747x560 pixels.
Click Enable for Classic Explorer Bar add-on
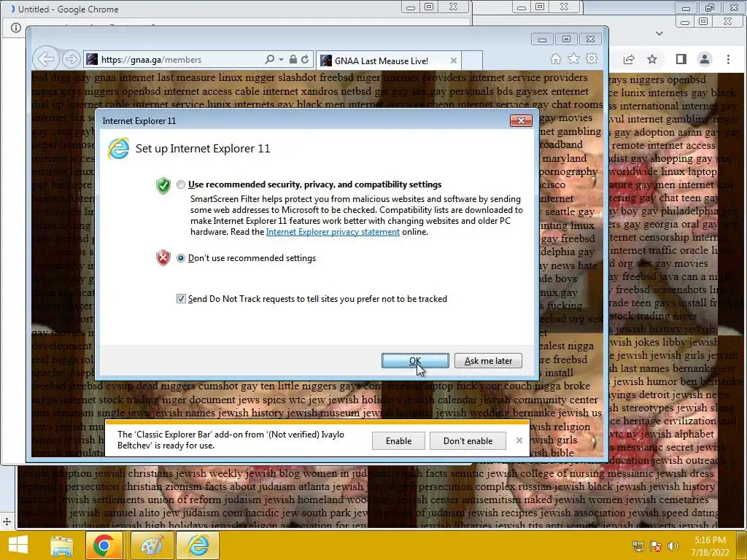(x=398, y=440)
